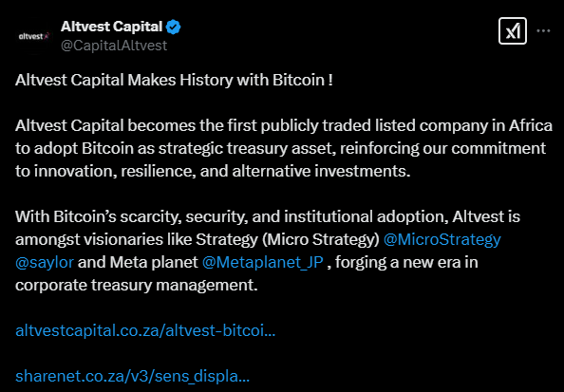Open the @saylor mention
564x392 pixels.
coord(45,262)
